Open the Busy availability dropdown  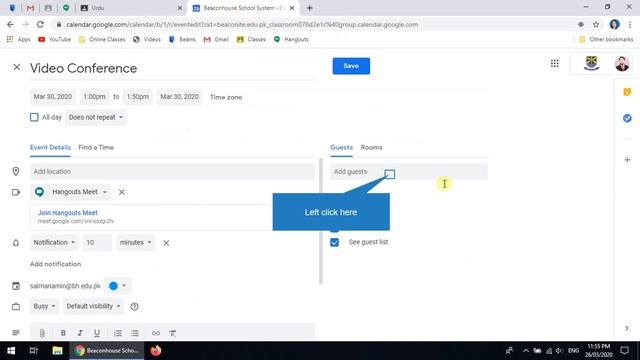pyautogui.click(x=44, y=306)
